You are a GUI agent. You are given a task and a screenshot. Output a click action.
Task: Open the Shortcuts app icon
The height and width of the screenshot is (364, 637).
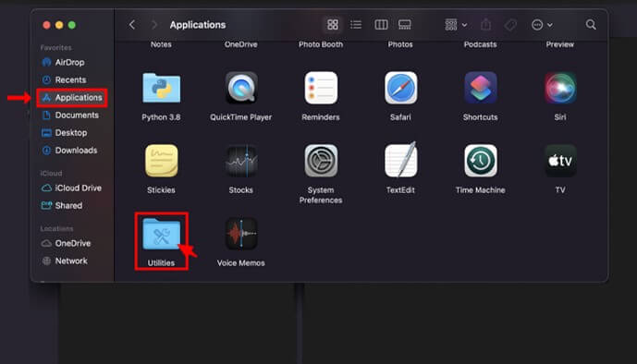point(480,88)
